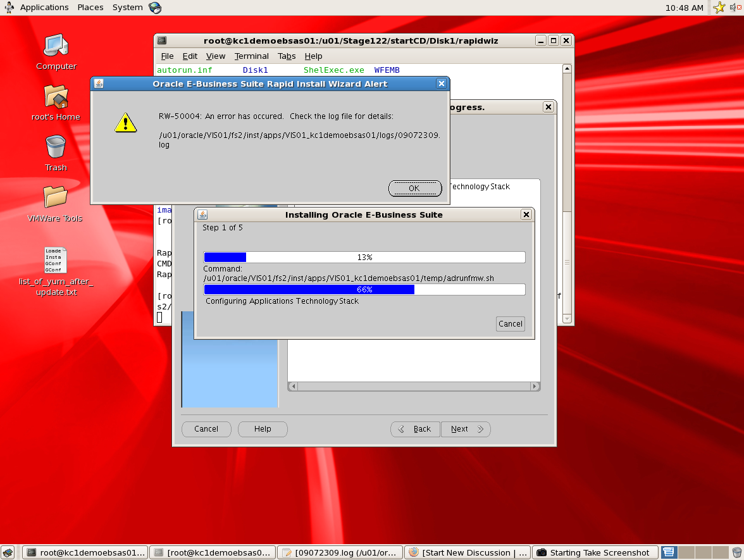Image resolution: width=744 pixels, height=560 pixels.
Task: Open the Applications menu in top panel
Action: 44,8
